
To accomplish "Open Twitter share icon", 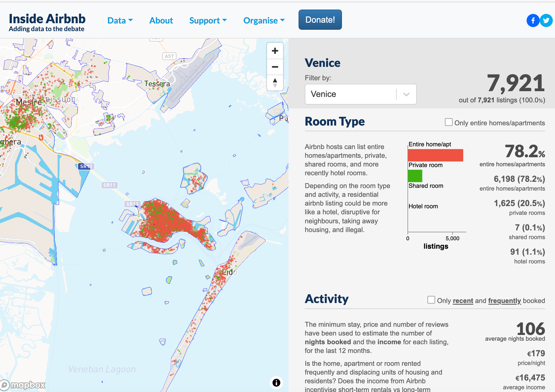I will pos(546,20).
